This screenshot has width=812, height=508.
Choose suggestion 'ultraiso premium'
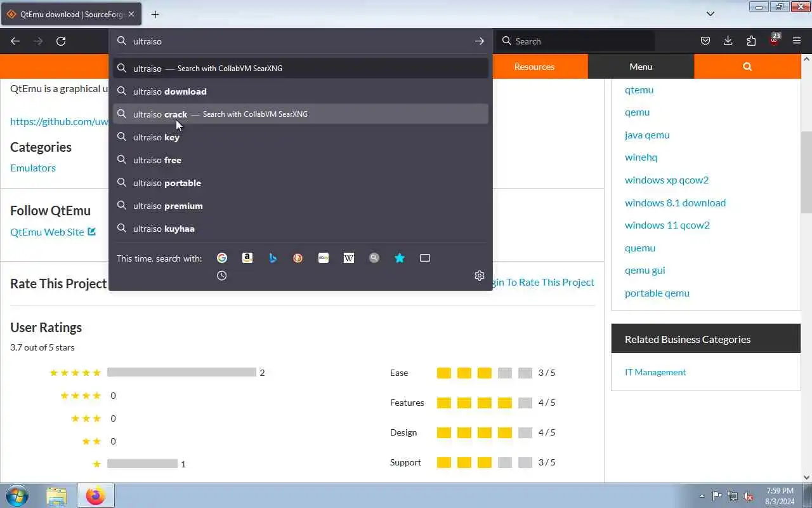tap(301, 206)
